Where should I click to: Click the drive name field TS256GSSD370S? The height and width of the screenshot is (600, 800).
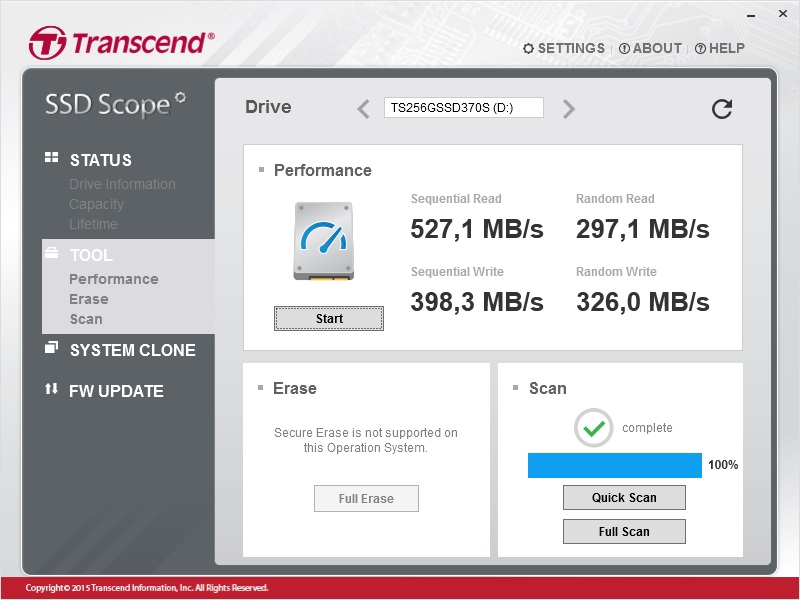click(464, 108)
